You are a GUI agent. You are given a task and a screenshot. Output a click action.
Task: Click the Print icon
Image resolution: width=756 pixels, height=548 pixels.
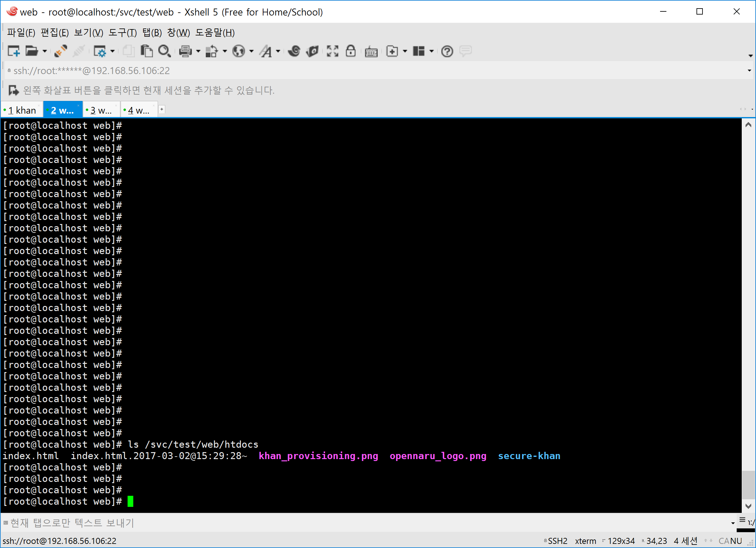(185, 51)
